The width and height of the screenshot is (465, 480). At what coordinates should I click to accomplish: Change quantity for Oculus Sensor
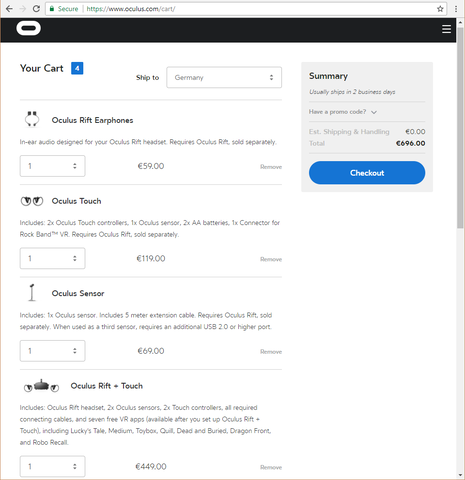click(53, 351)
